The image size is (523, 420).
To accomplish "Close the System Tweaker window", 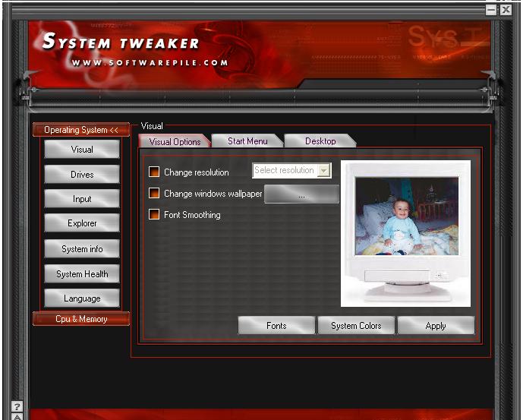I will (506, 10).
